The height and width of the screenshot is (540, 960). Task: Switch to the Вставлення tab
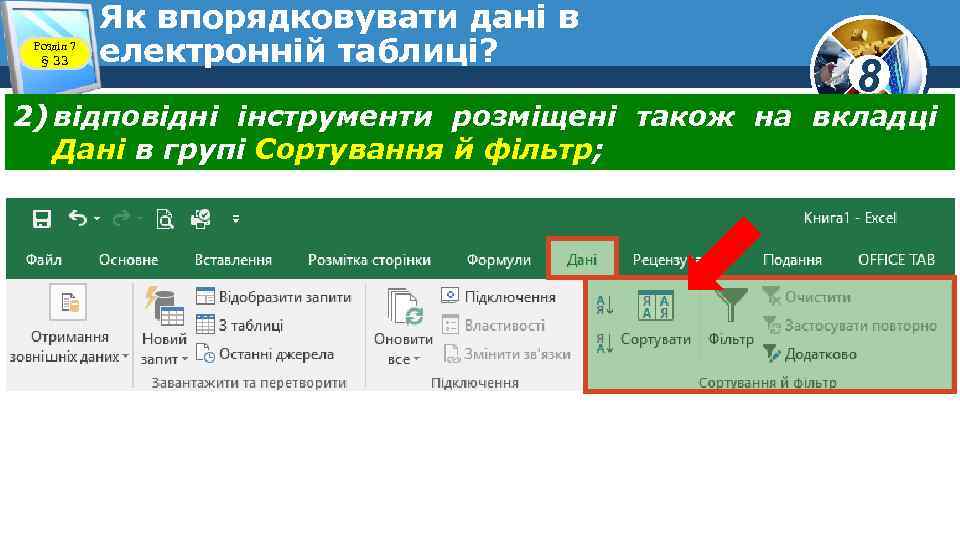coord(233,260)
